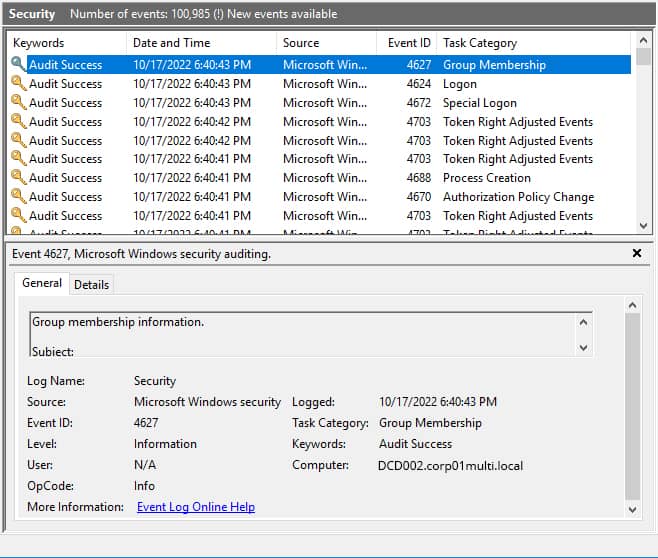Click the key icon on the first 6:40:42 PM event
The width and height of the screenshot is (658, 558).
[18, 122]
